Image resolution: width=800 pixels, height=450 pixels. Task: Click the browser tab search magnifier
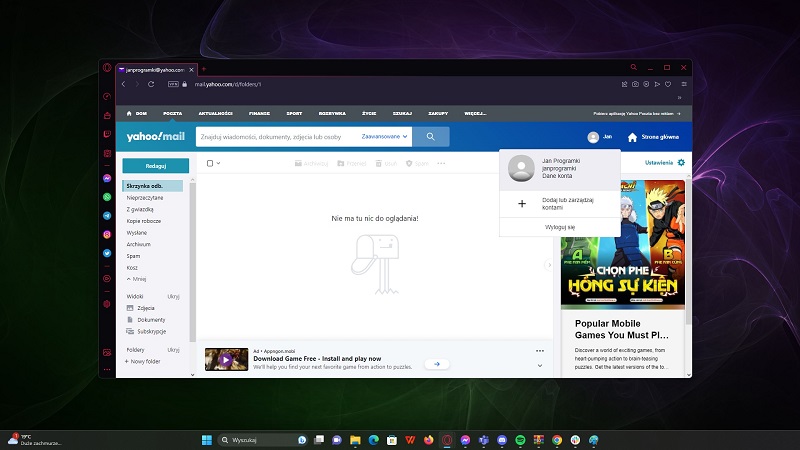pos(634,67)
